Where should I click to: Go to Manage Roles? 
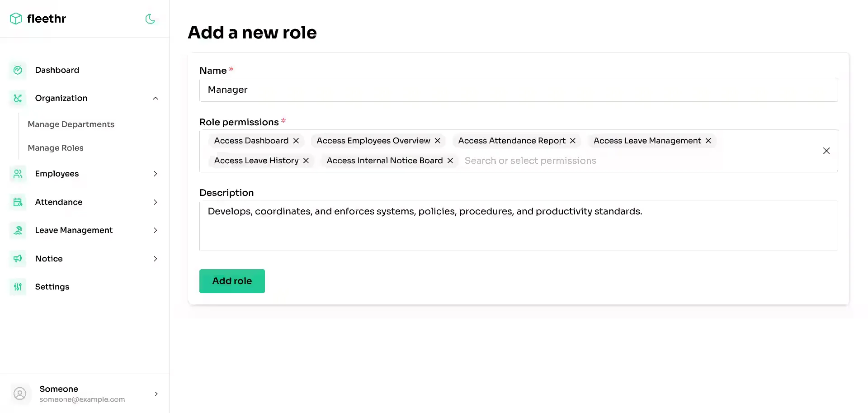coord(56,148)
